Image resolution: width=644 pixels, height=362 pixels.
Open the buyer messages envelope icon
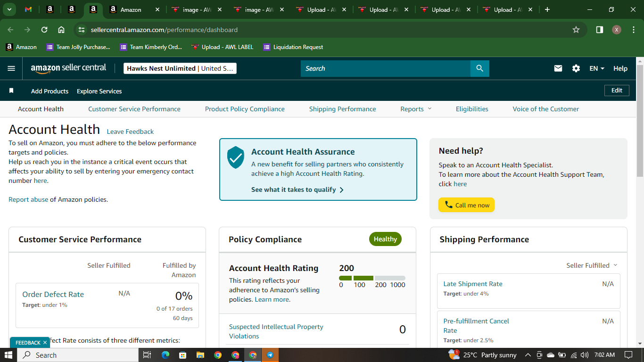click(558, 68)
